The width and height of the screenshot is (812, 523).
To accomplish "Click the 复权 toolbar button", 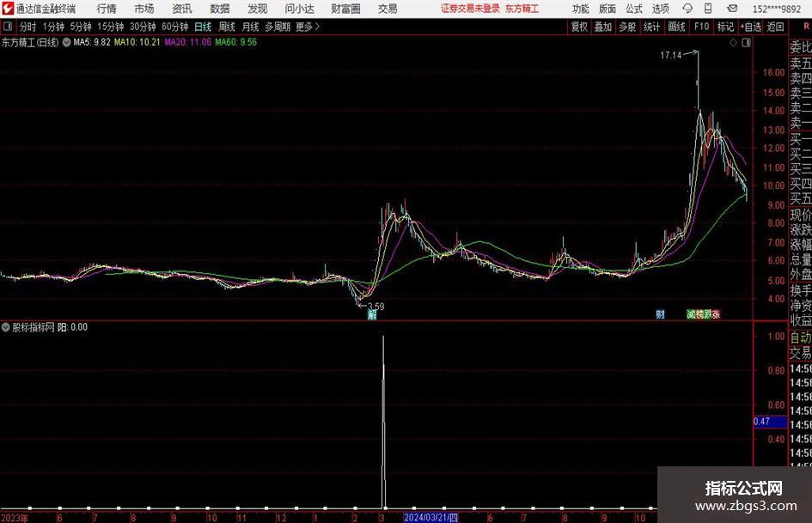I will tap(579, 27).
